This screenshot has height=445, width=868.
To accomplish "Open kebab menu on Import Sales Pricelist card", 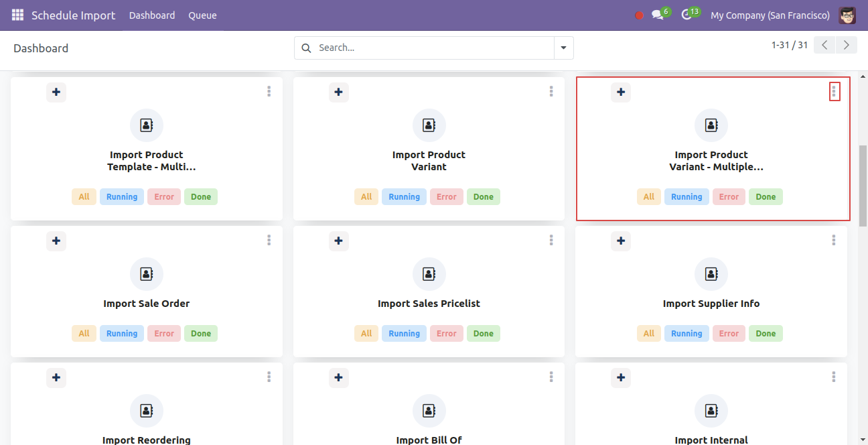I will 551,241.
